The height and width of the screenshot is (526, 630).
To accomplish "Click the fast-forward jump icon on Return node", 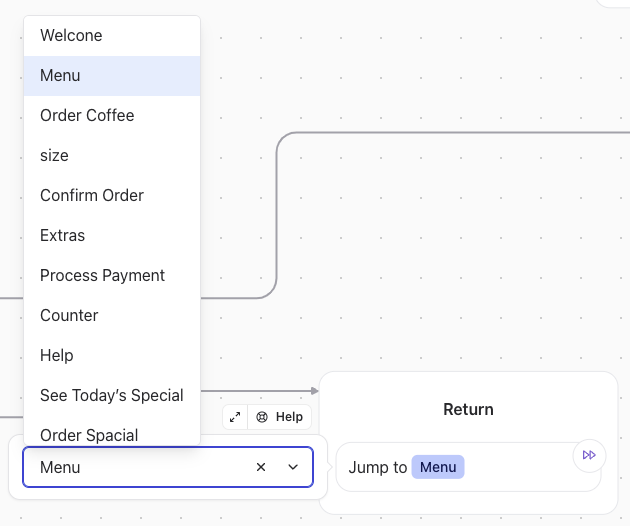I will tap(589, 455).
